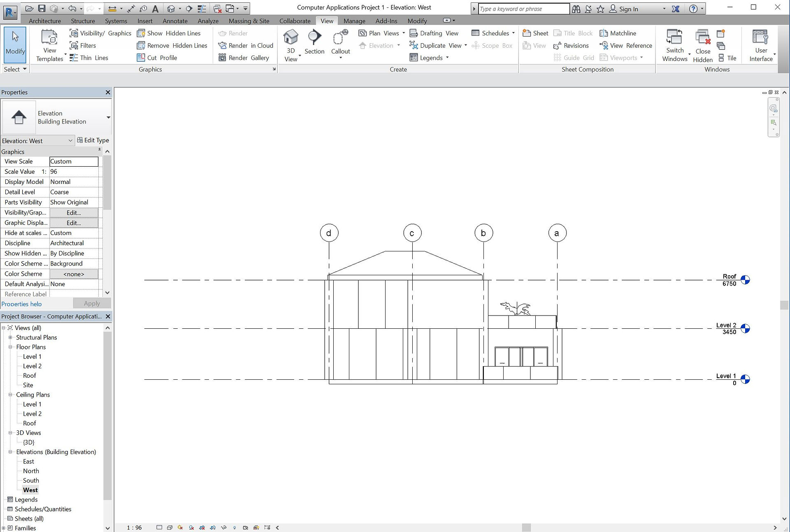Viewport: 790px width, 532px height.
Task: Click the View Scale Custom field
Action: (74, 161)
